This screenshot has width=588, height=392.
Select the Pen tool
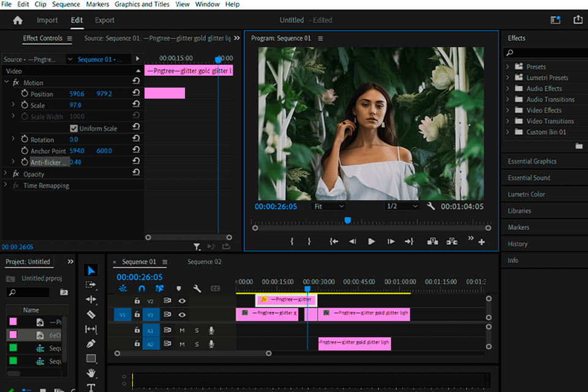click(91, 344)
